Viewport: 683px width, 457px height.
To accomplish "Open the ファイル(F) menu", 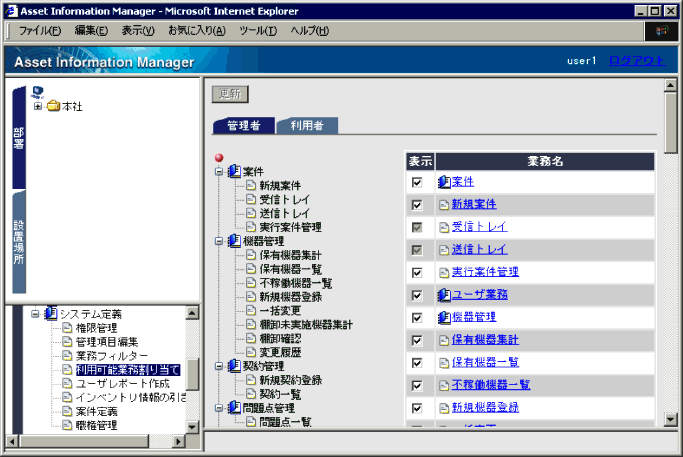I will tap(40, 30).
